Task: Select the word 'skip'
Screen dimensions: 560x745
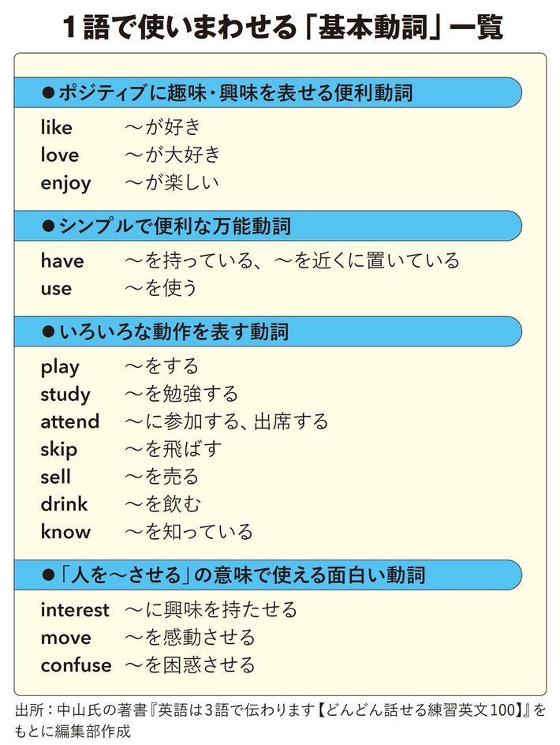Action: [x=58, y=450]
